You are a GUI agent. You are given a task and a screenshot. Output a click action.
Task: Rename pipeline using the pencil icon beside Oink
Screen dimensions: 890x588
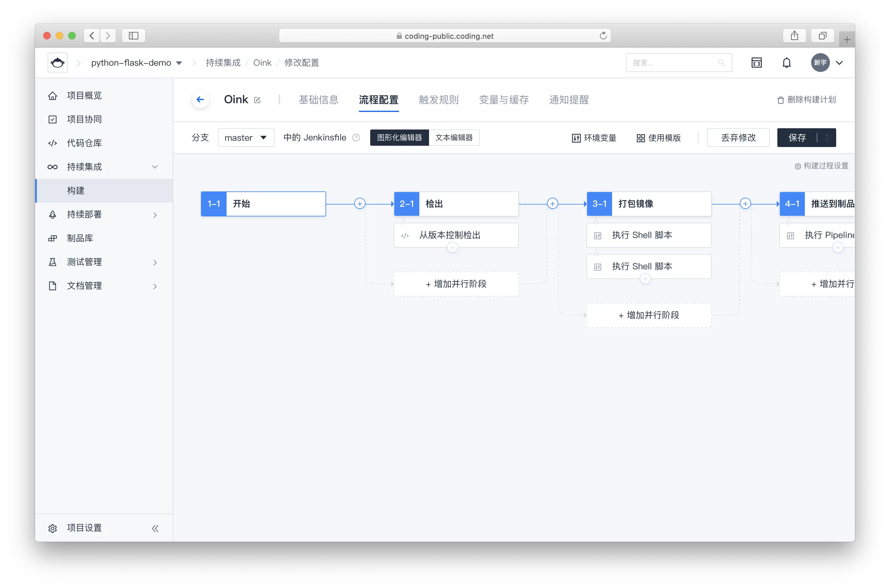click(x=257, y=99)
